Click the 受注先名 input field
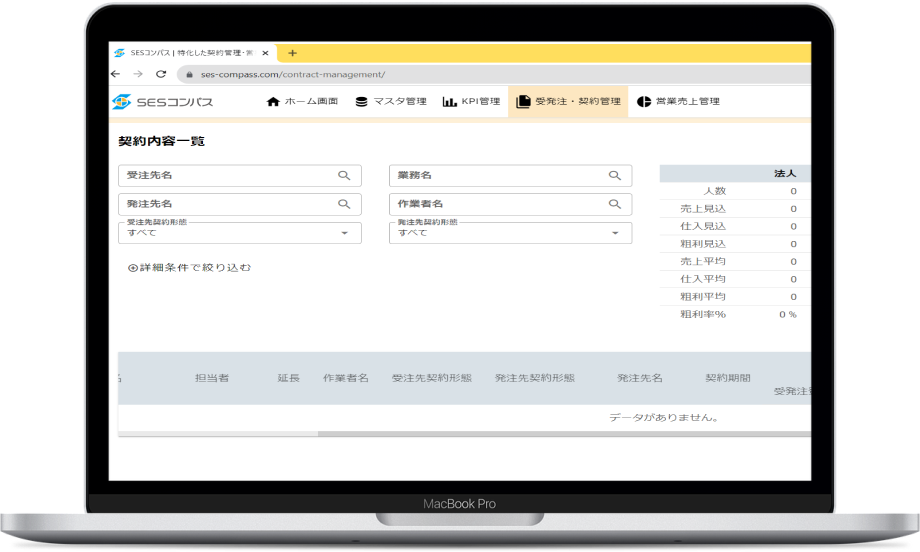Screen dimensions: 920x552 [x=239, y=175]
